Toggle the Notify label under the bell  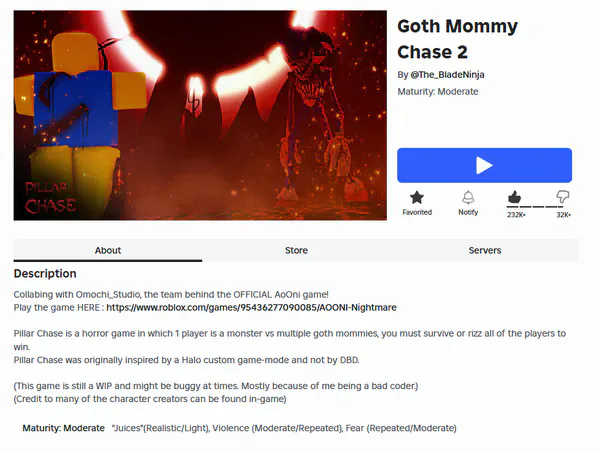point(468,212)
